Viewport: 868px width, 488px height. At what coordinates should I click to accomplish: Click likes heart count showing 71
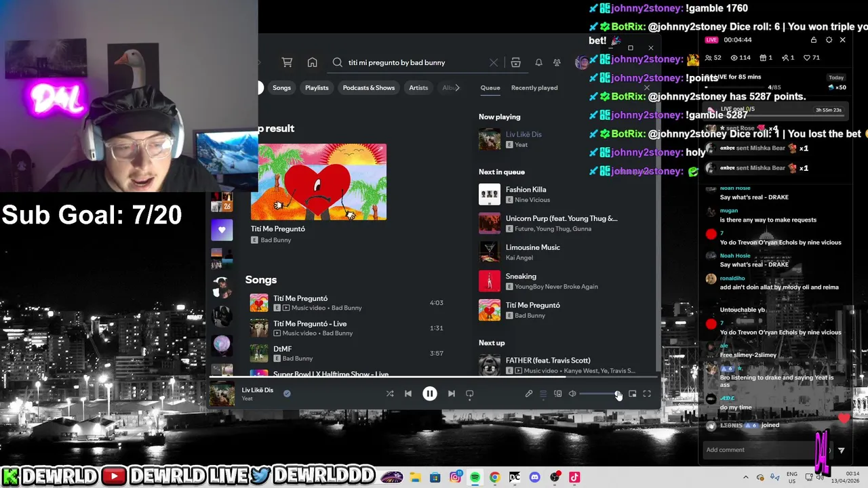(811, 58)
